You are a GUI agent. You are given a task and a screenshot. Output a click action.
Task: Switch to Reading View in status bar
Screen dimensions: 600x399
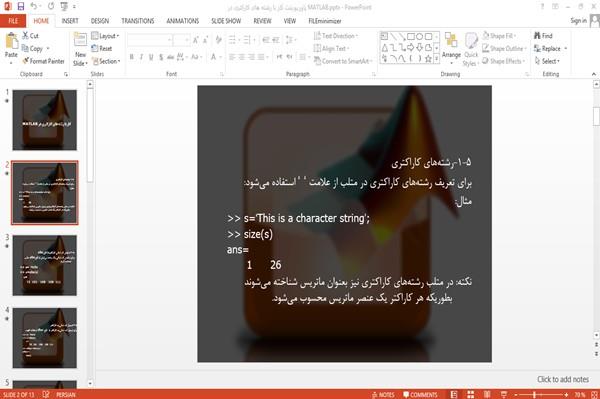coord(487,394)
